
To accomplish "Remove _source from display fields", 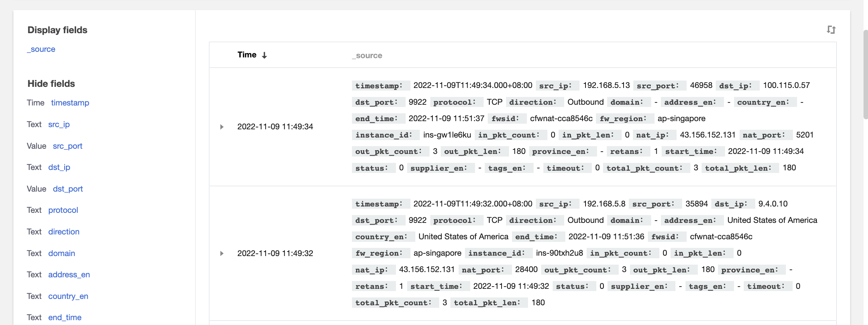I will point(41,49).
